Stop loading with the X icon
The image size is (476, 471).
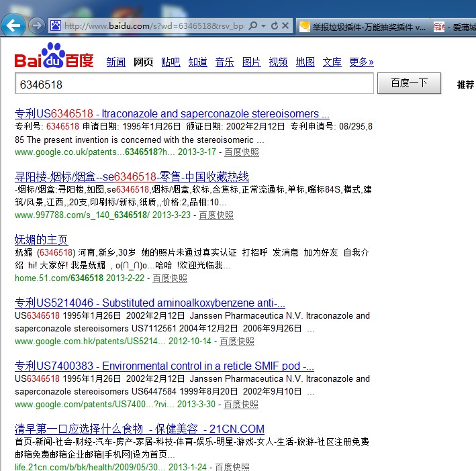[285, 25]
